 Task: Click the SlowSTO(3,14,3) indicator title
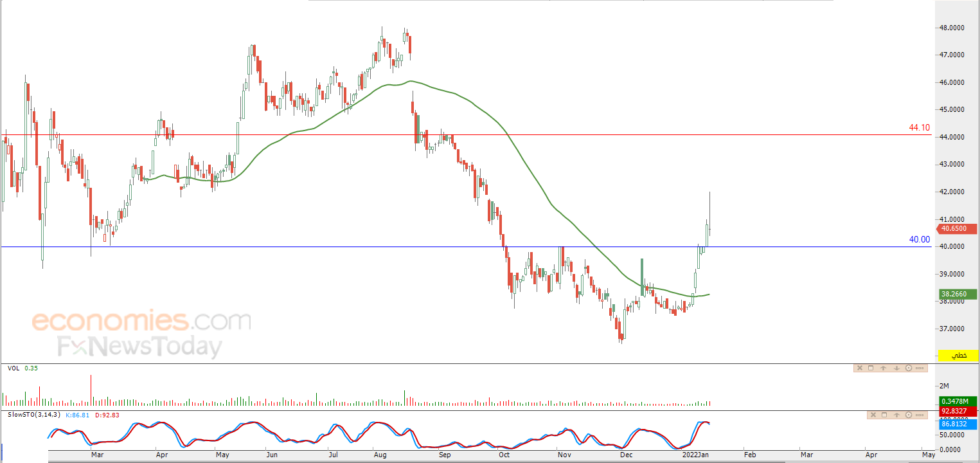pyautogui.click(x=34, y=415)
